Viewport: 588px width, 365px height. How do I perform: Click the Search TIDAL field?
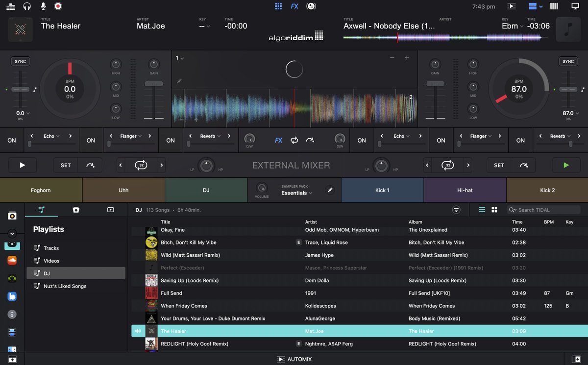point(544,210)
